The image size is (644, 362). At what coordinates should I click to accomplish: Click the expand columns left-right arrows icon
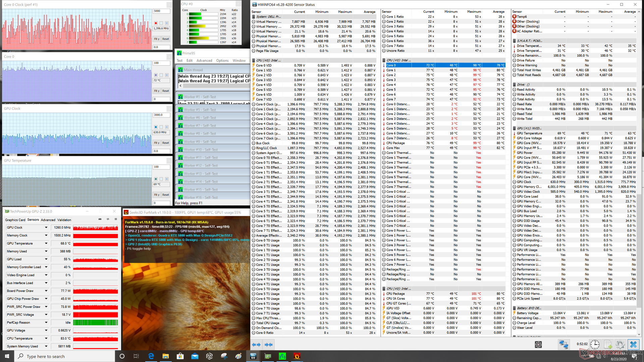tap(256, 345)
